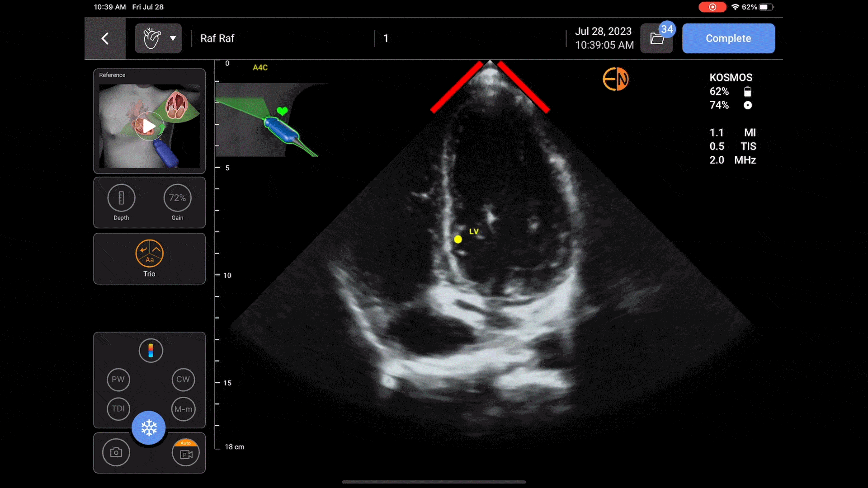Image resolution: width=868 pixels, height=488 pixels.
Task: Tap the back arrow button
Action: [105, 38]
